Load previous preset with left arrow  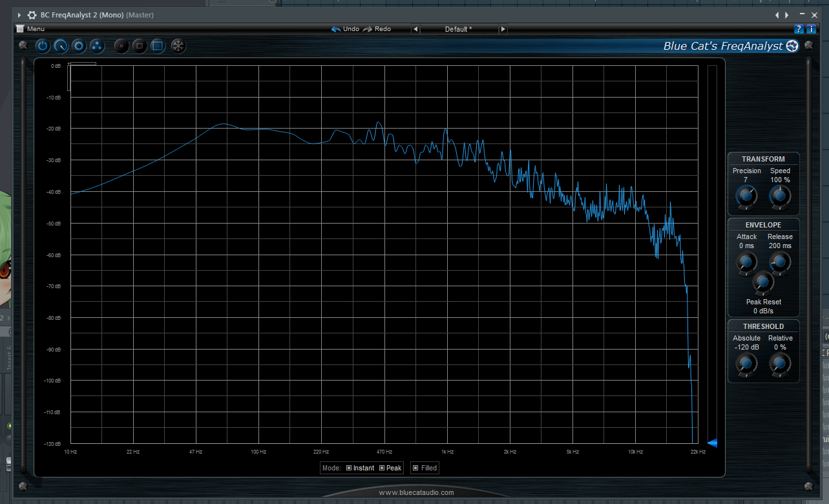(415, 29)
